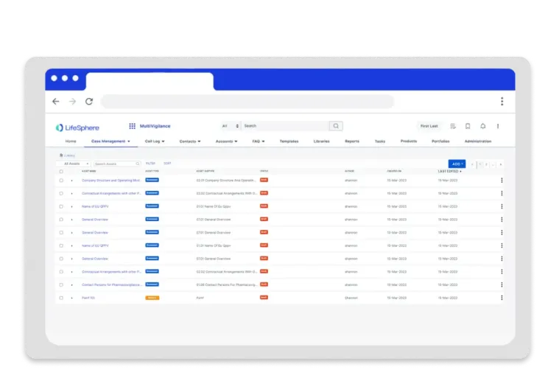Open the kebab menu for the Company Structure row
The image size is (548, 392).
pos(502,180)
